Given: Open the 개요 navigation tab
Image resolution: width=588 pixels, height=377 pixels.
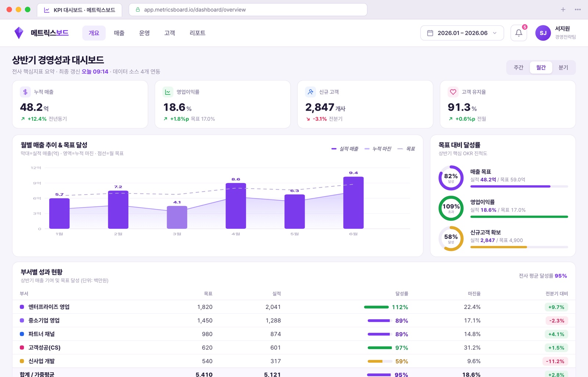Looking at the screenshot, I should pyautogui.click(x=94, y=33).
